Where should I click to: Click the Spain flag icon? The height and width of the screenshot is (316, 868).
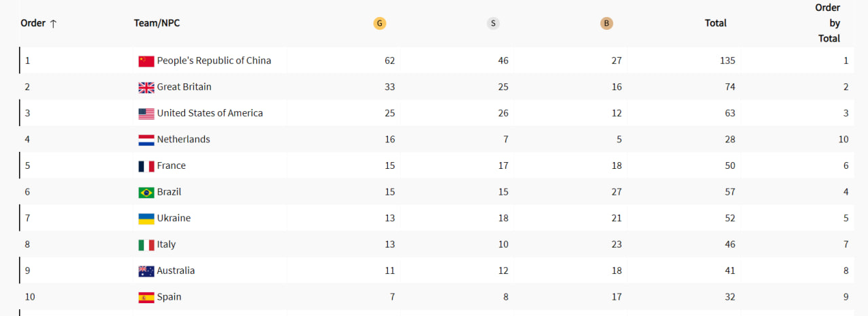(146, 297)
